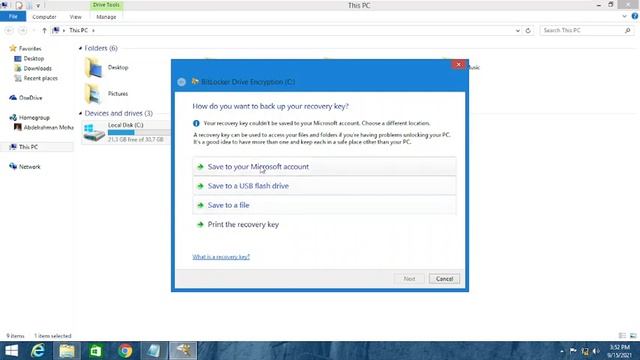The width and height of the screenshot is (640, 360).
Task: Choose Print the recovery key
Action: (x=324, y=224)
